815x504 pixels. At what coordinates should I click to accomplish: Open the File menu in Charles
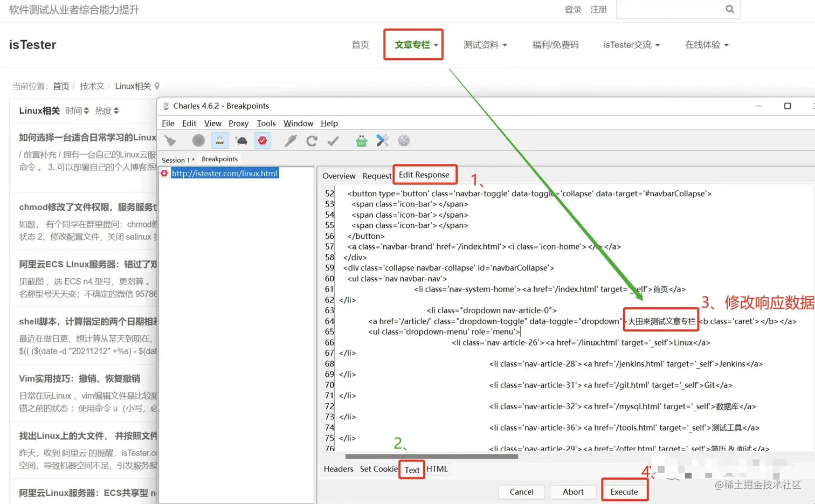point(168,123)
